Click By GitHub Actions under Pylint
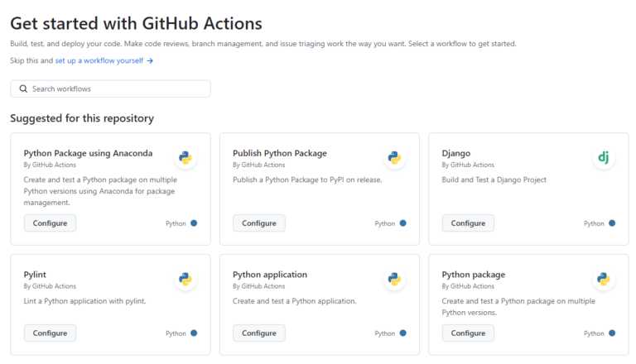The image size is (636, 364). [x=50, y=286]
